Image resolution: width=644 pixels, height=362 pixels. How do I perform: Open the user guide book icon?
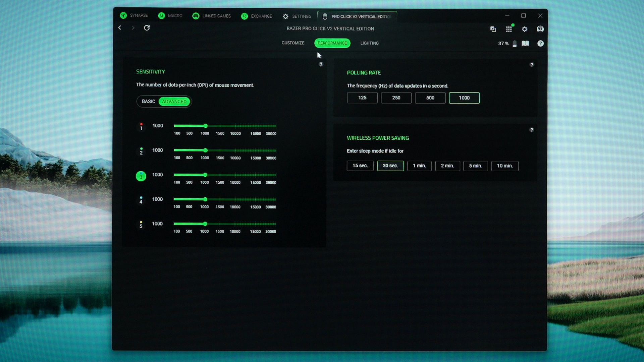[525, 44]
